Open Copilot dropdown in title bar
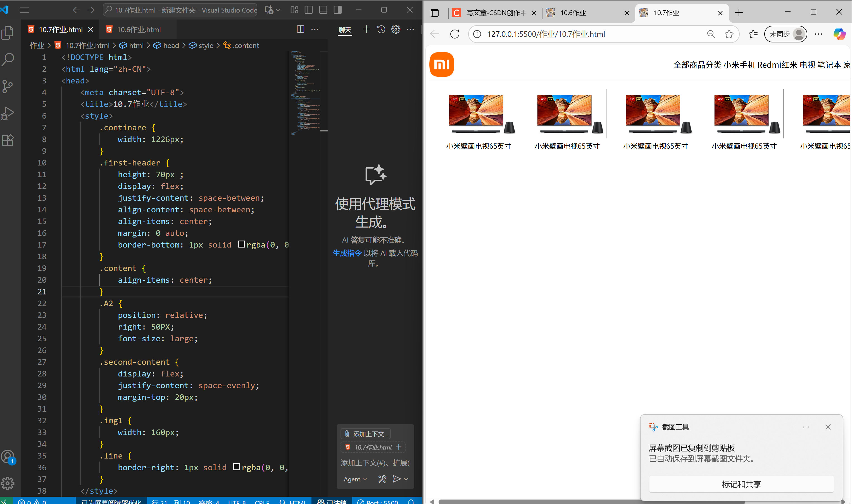Screen dimensions: 852x504 pos(278,10)
